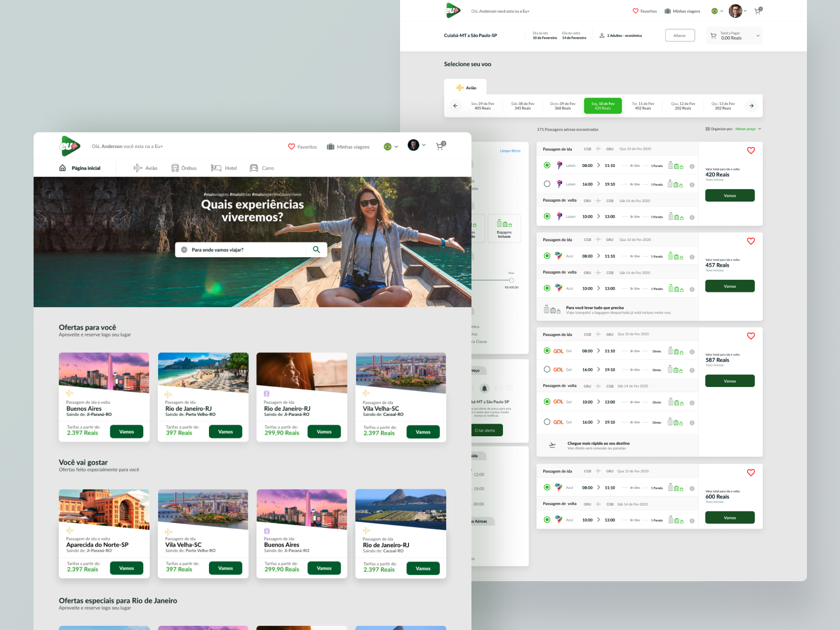Click the Alterar button
This screenshot has height=630, width=840.
coord(680,36)
